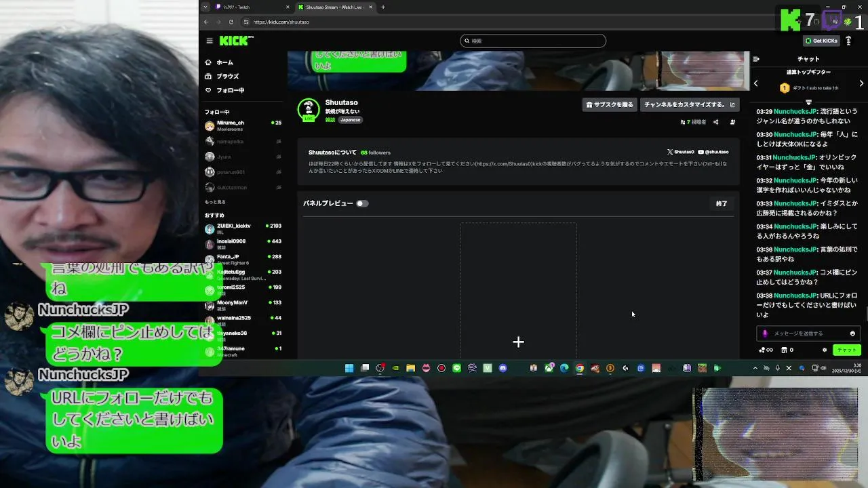The height and width of the screenshot is (488, 868).
Task: Click NunchucksJP username in the 03:38 chat message
Action: tap(795, 296)
